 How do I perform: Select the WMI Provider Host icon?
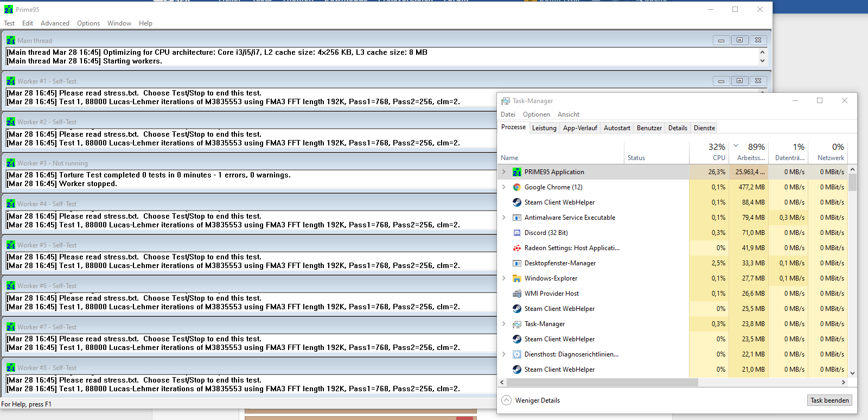pos(517,294)
